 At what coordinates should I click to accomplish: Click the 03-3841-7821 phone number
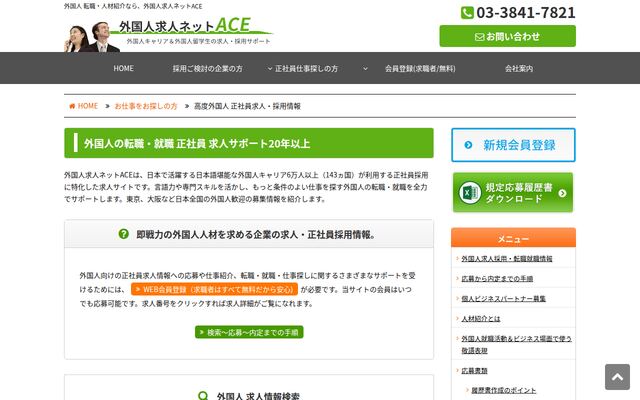(x=526, y=13)
